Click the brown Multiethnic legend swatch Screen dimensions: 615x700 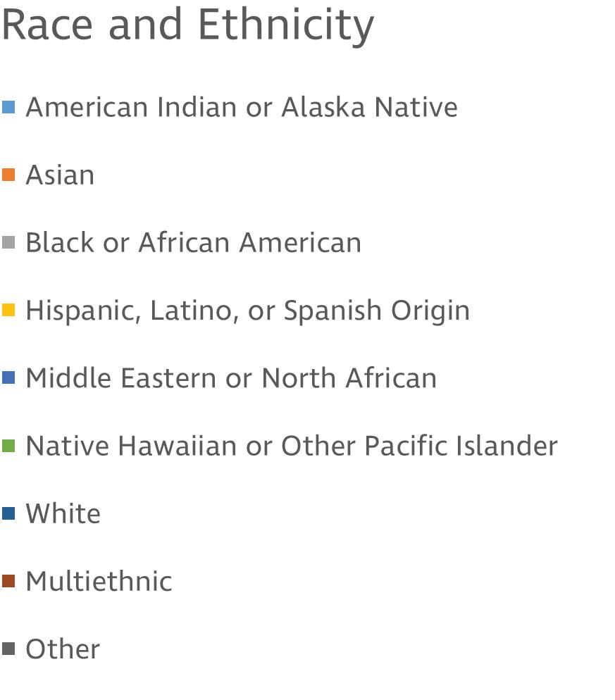coord(8,581)
